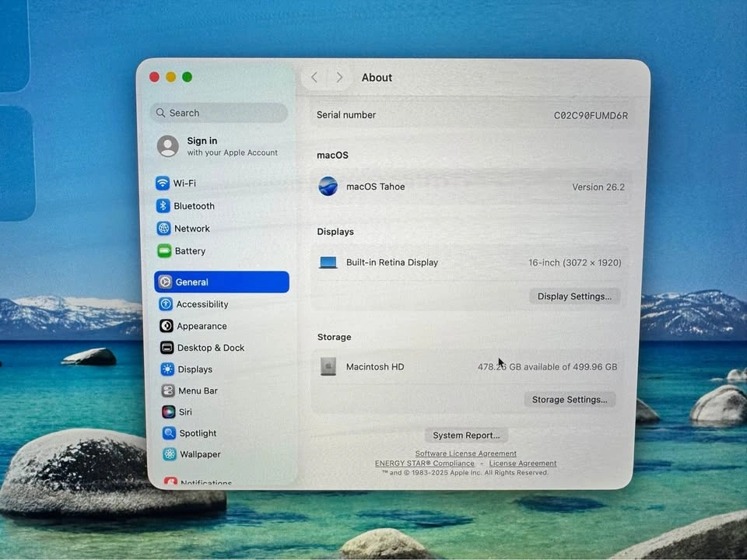Select Desktop & Dock in sidebar
The image size is (747, 560).
210,348
